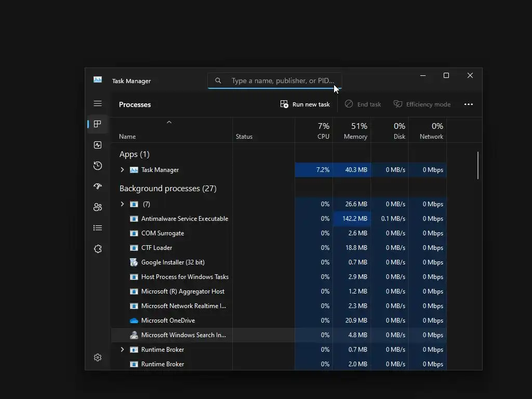Select the Processes sidebar icon
This screenshot has height=399, width=532.
[98, 124]
